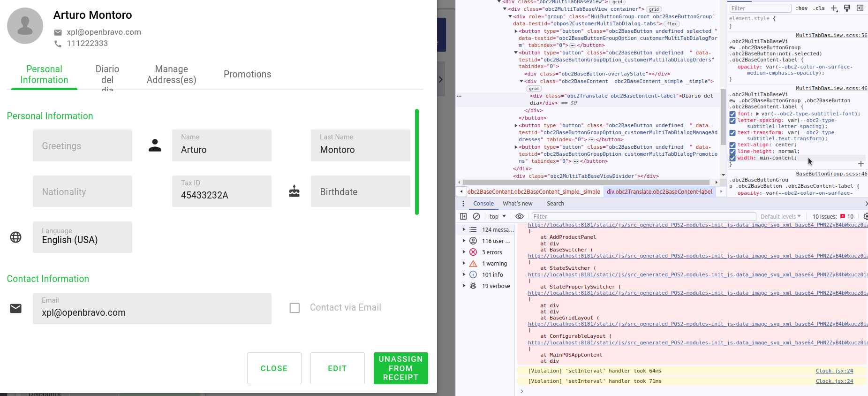This screenshot has height=396, width=868.
Task: Open the rendering emulation paintbrush icon
Action: click(847, 8)
